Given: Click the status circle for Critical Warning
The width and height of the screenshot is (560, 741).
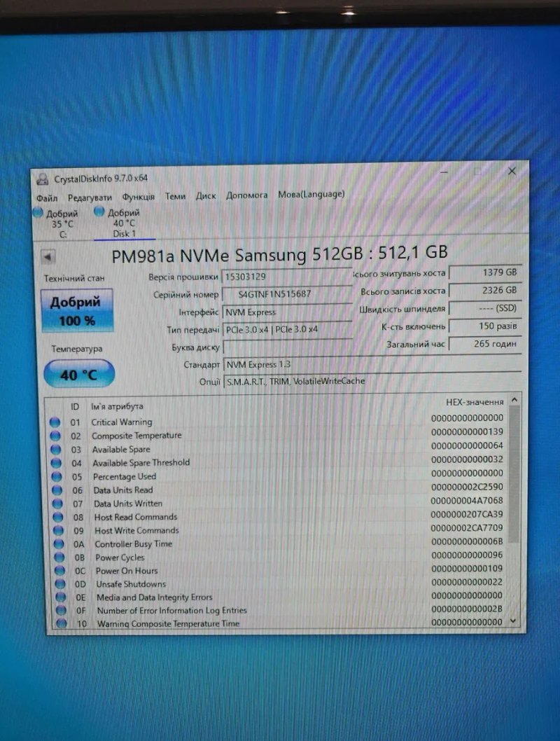Looking at the screenshot, I should (55, 422).
